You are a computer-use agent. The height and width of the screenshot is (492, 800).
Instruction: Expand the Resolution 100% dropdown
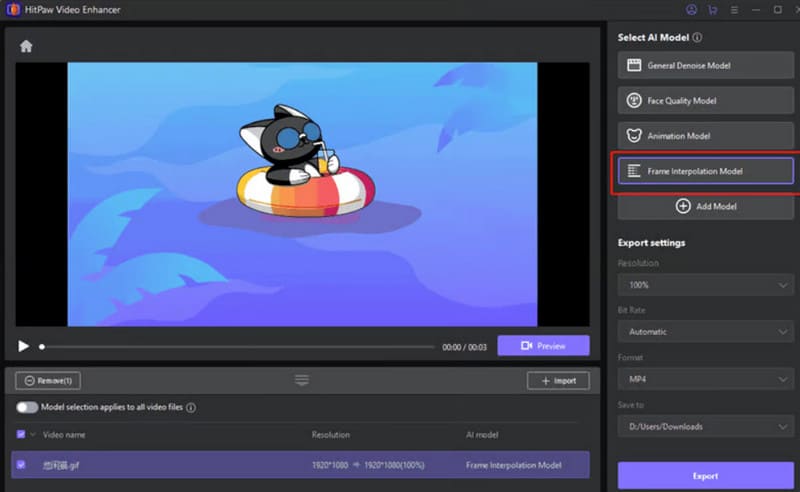pos(706,286)
